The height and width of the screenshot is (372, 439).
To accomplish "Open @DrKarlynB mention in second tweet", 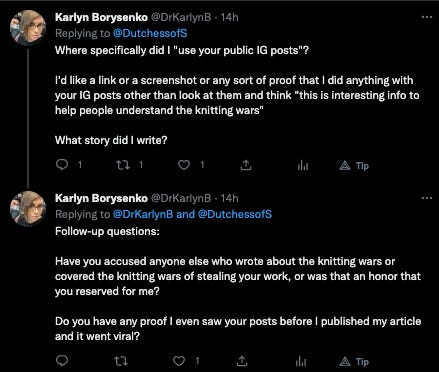I will click(x=143, y=214).
